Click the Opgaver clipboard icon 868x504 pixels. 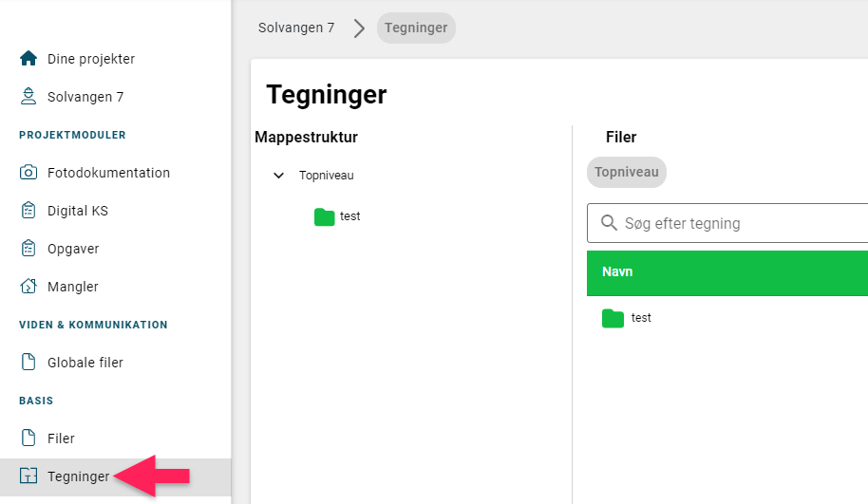click(x=28, y=249)
